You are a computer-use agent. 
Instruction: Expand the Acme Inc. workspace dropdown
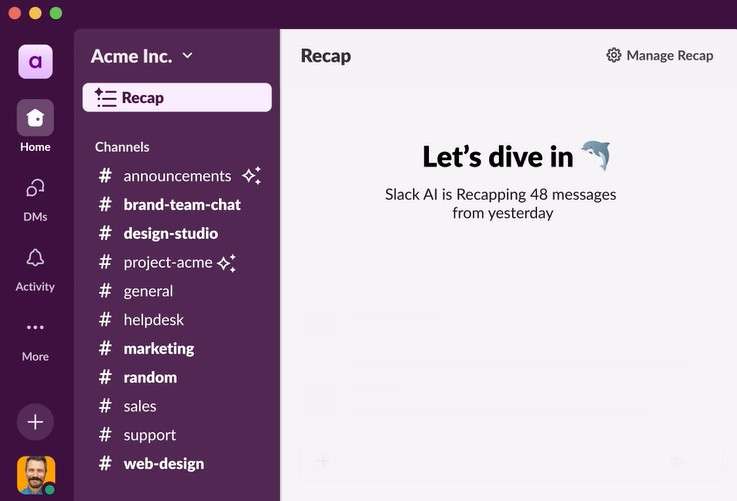(x=142, y=56)
